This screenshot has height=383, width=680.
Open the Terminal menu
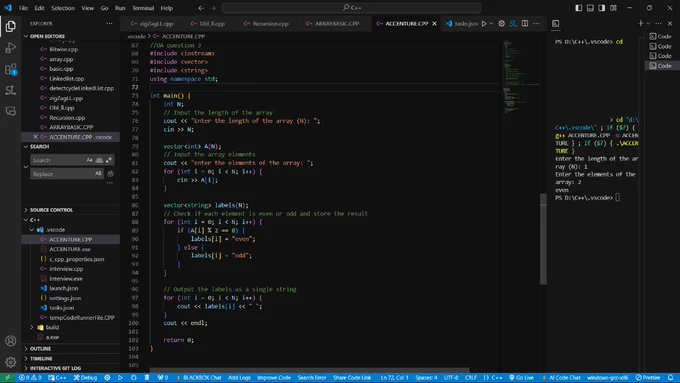pyautogui.click(x=143, y=8)
